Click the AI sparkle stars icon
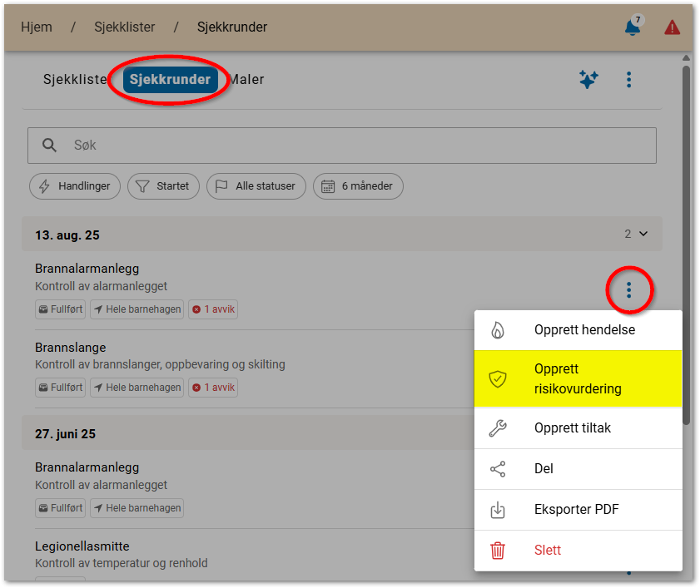The width and height of the screenshot is (700, 588). (x=588, y=80)
